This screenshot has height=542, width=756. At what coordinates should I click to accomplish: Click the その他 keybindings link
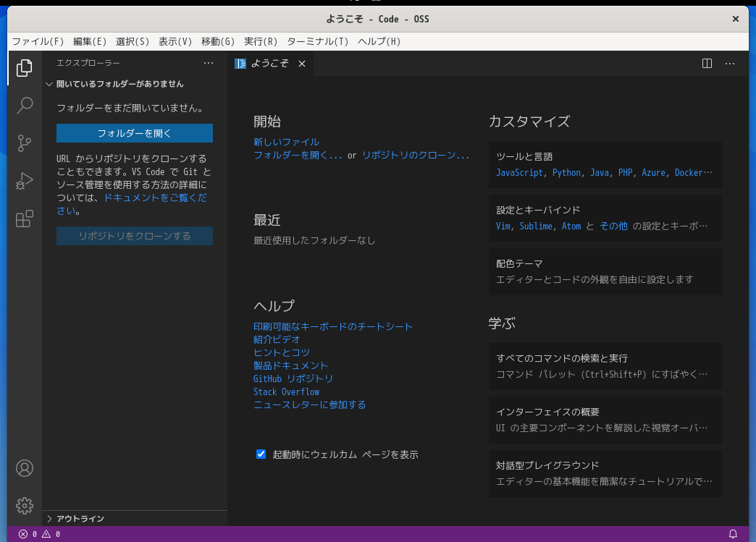coord(614,226)
